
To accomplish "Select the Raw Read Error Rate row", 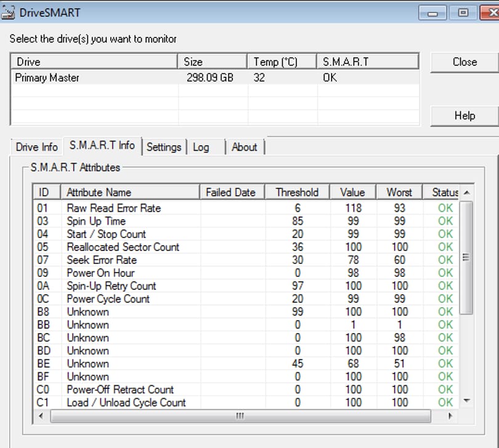I will [246, 208].
